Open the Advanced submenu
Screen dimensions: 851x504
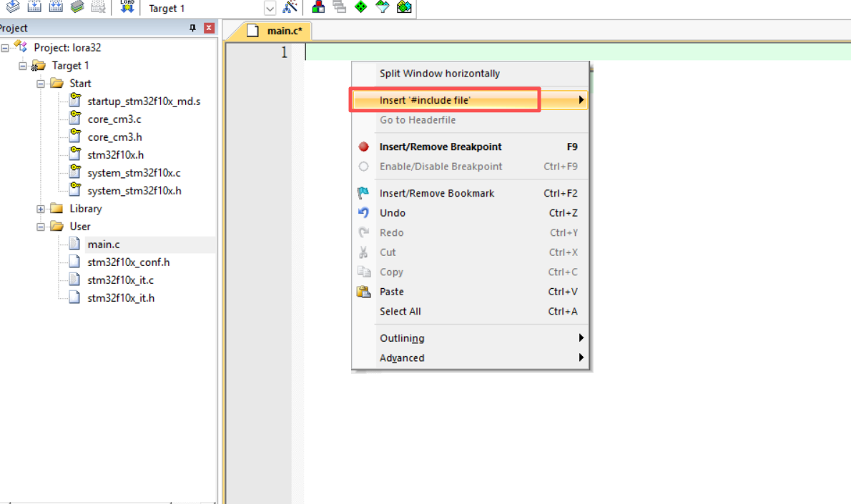click(x=470, y=358)
